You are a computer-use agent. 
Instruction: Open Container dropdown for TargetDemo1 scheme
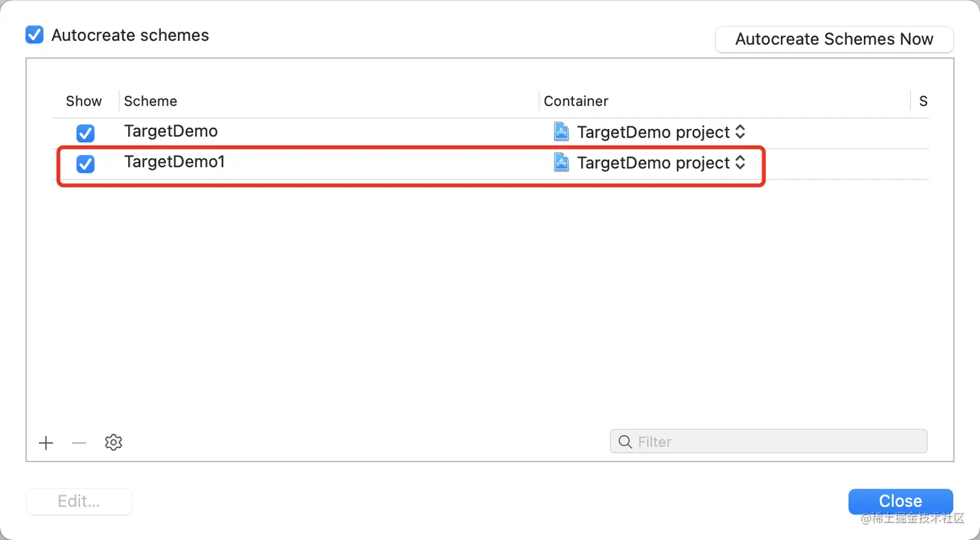(x=740, y=163)
